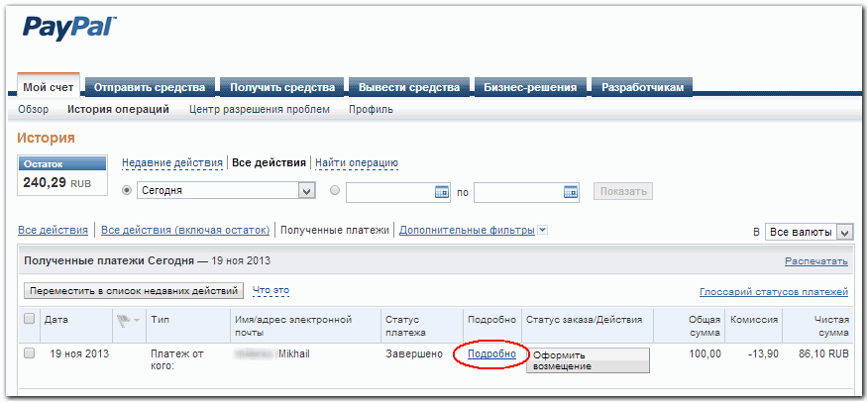The width and height of the screenshot is (868, 402).
Task: Open the Обзор submenu item
Action: [x=34, y=110]
